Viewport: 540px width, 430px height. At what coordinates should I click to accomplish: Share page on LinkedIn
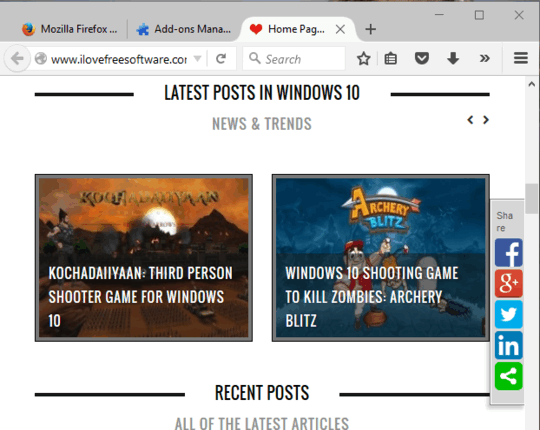[509, 345]
